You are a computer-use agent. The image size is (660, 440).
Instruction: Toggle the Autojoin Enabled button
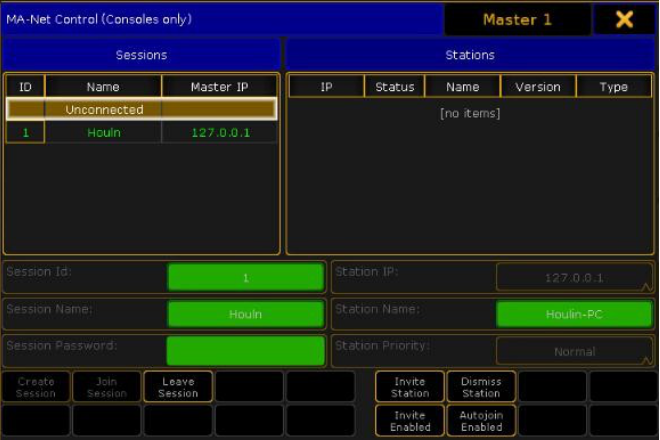(x=481, y=421)
